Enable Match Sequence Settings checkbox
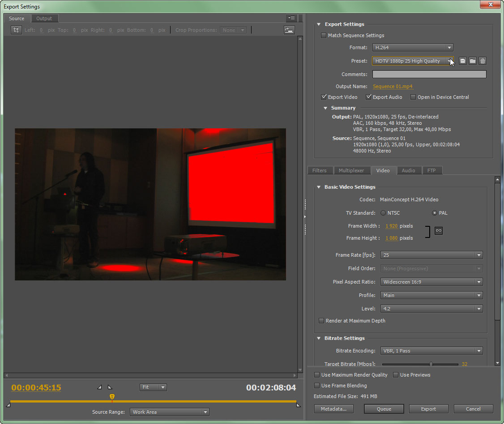The image size is (504, 424). pos(324,35)
